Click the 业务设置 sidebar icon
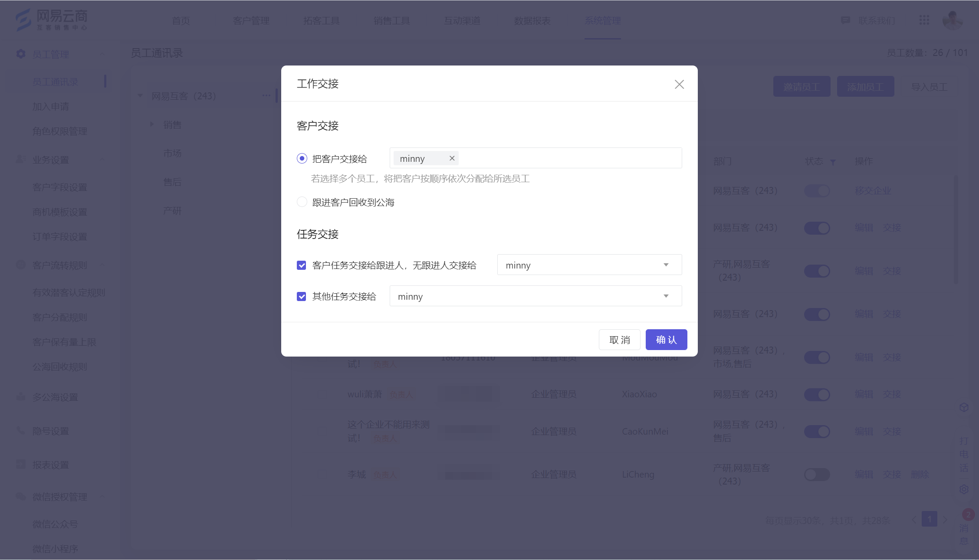The height and width of the screenshot is (560, 979). coord(21,159)
